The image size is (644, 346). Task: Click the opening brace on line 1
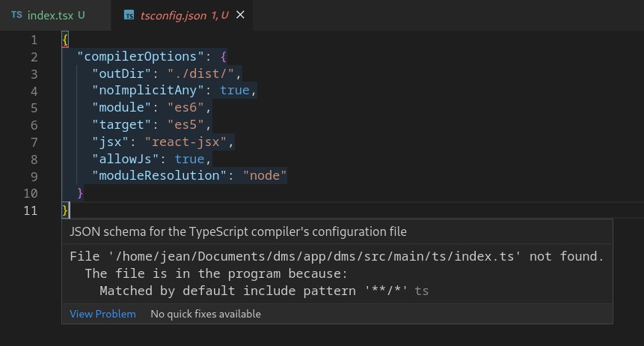[x=66, y=40]
